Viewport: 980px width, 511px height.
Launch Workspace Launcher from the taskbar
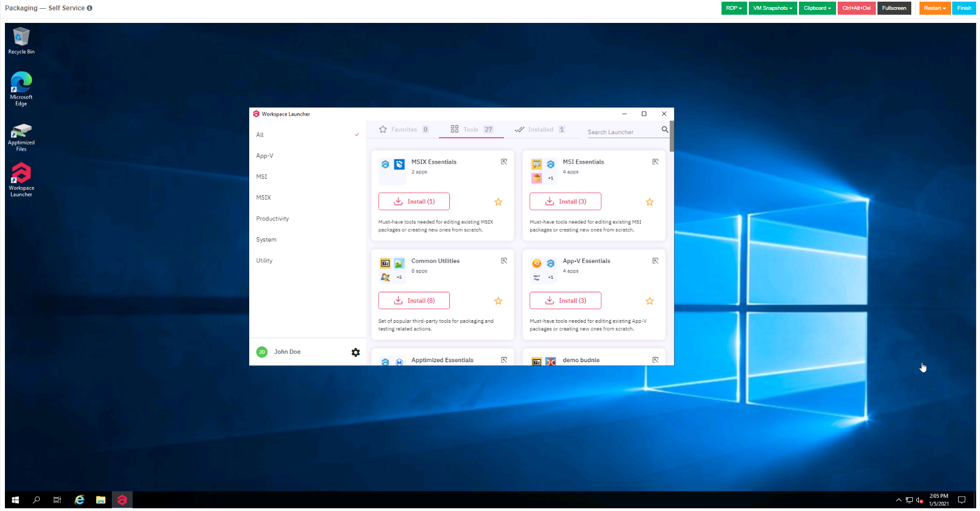tap(122, 500)
